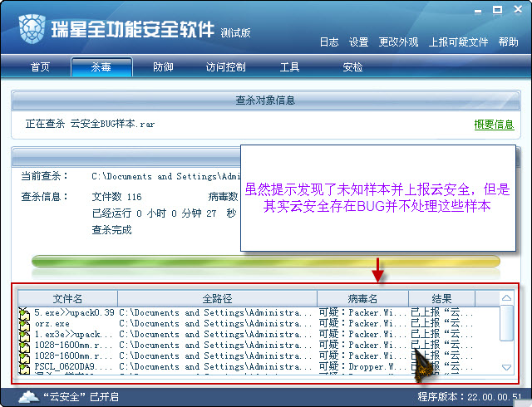532x407 pixels.
Task: Open the 概要信息 link
Action: 494,125
